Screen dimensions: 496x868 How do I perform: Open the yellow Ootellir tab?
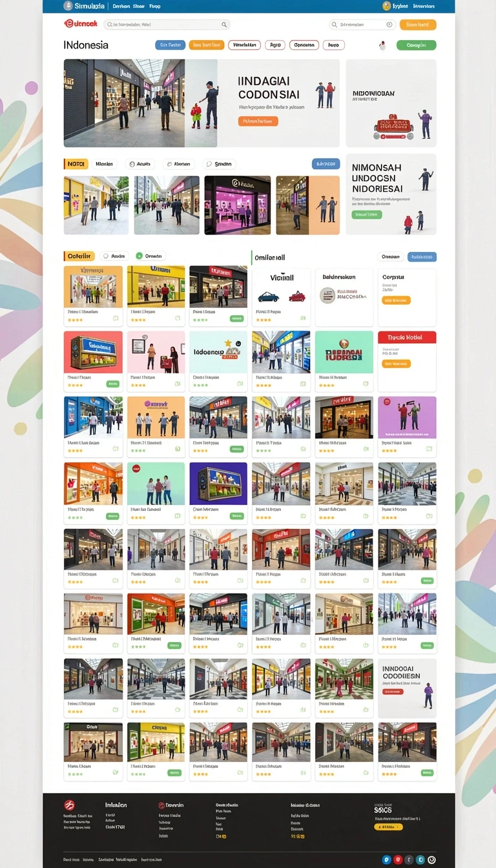pos(79,256)
